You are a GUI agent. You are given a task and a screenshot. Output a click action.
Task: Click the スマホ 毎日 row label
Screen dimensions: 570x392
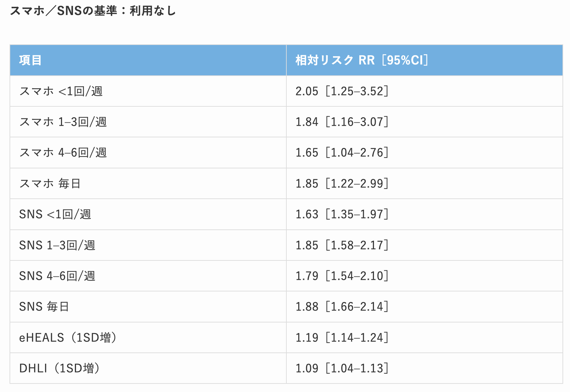[x=50, y=183]
